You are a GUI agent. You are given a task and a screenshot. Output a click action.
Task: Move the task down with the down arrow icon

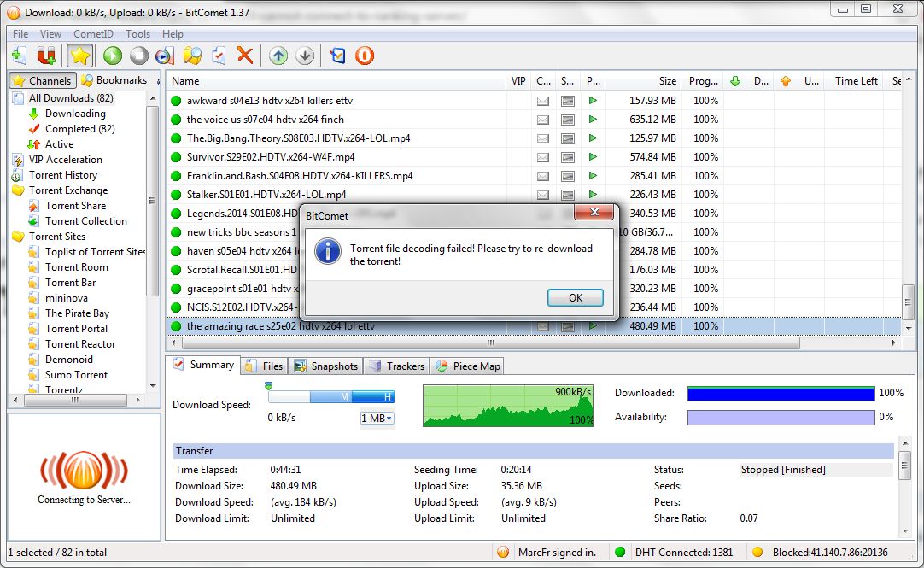[x=305, y=56]
